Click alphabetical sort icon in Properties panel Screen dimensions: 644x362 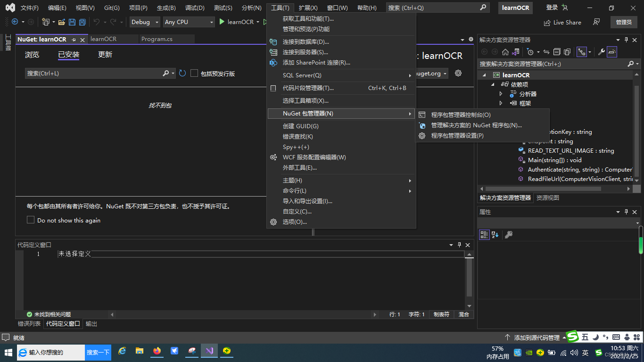(x=495, y=234)
